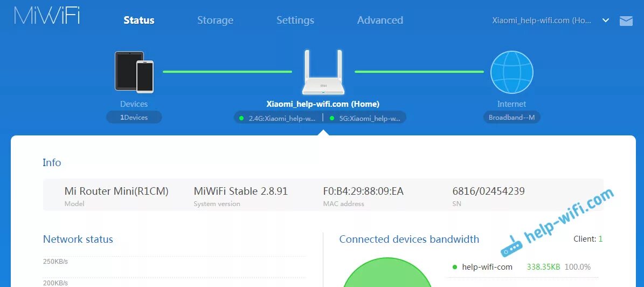Click the MiWiFi logo
644x287 pixels.
tap(47, 16)
